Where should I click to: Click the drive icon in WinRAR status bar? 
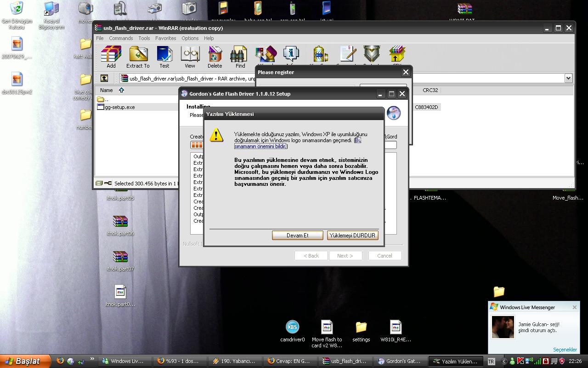point(99,183)
